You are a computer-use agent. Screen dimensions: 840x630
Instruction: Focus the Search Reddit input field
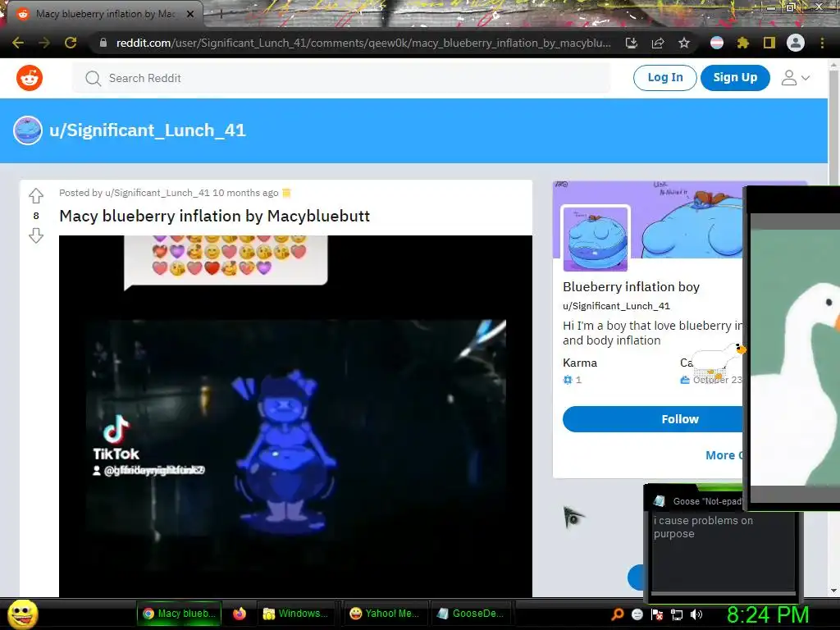[341, 78]
